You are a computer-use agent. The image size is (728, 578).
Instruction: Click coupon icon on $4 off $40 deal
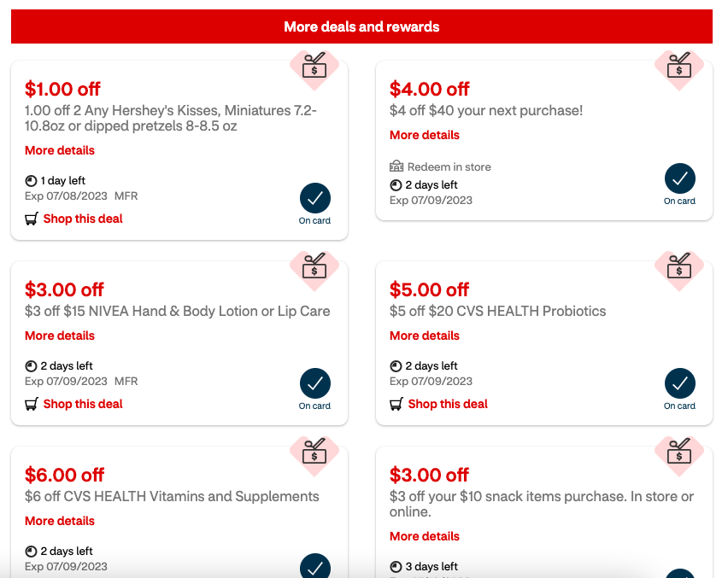click(679, 66)
